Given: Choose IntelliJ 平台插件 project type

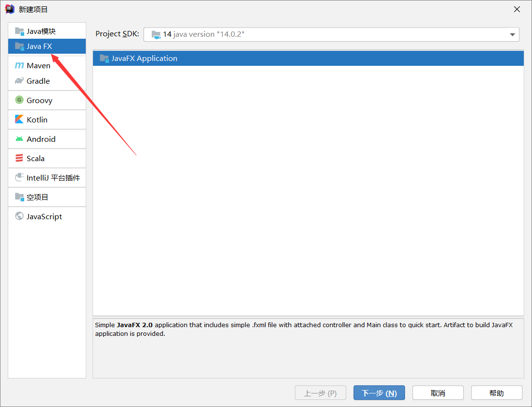Looking at the screenshot, I should point(47,177).
